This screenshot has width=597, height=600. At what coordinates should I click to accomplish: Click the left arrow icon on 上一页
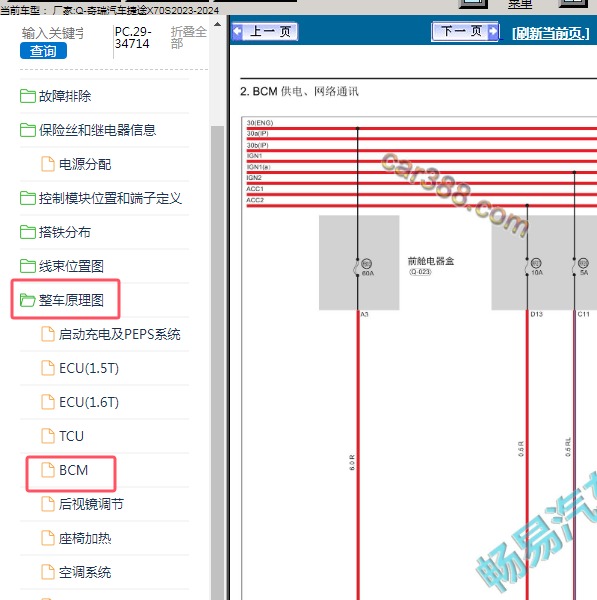pyautogui.click(x=238, y=31)
